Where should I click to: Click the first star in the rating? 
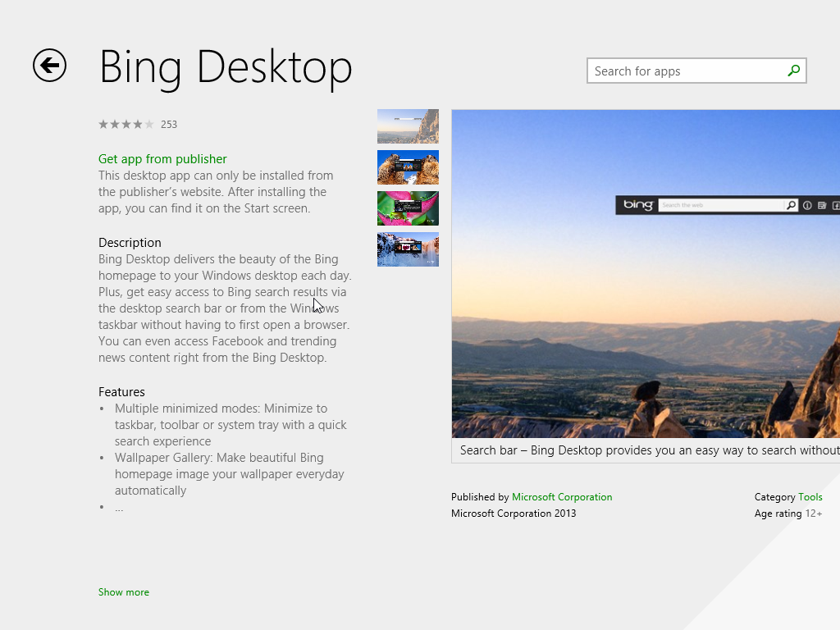click(103, 124)
